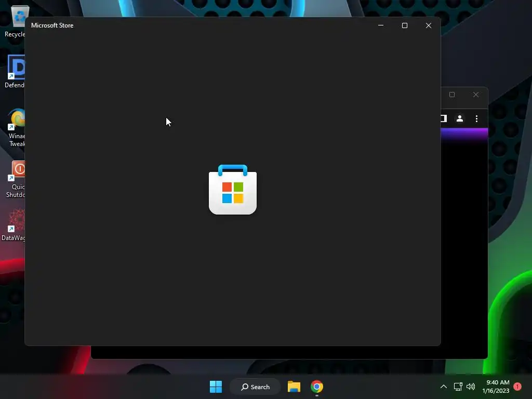Close the background Chrome window

pos(476,95)
